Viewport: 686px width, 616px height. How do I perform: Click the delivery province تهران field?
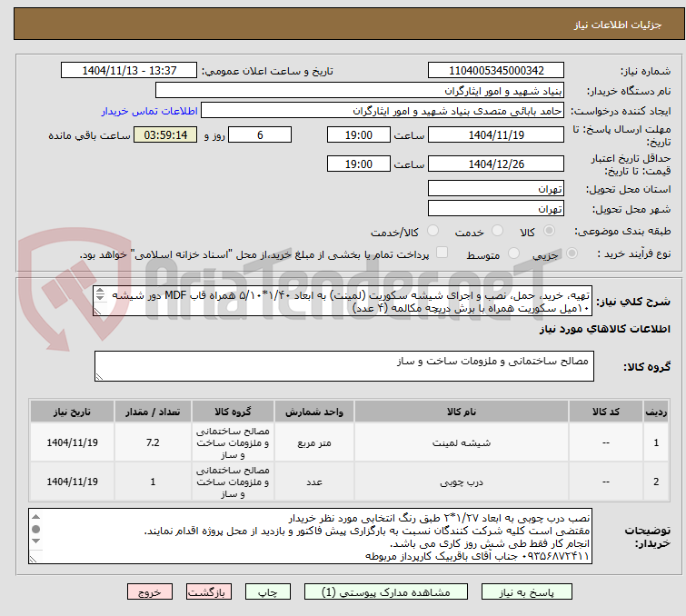[x=496, y=189]
